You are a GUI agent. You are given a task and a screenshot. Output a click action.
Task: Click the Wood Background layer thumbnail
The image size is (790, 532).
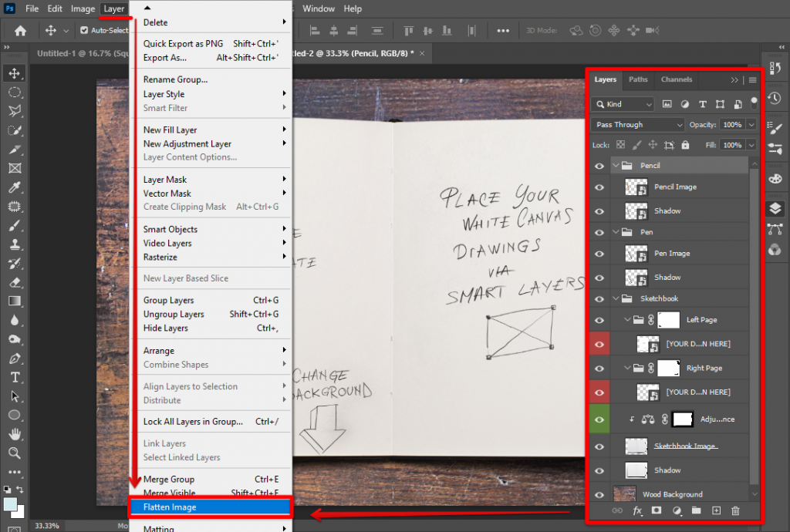625,493
